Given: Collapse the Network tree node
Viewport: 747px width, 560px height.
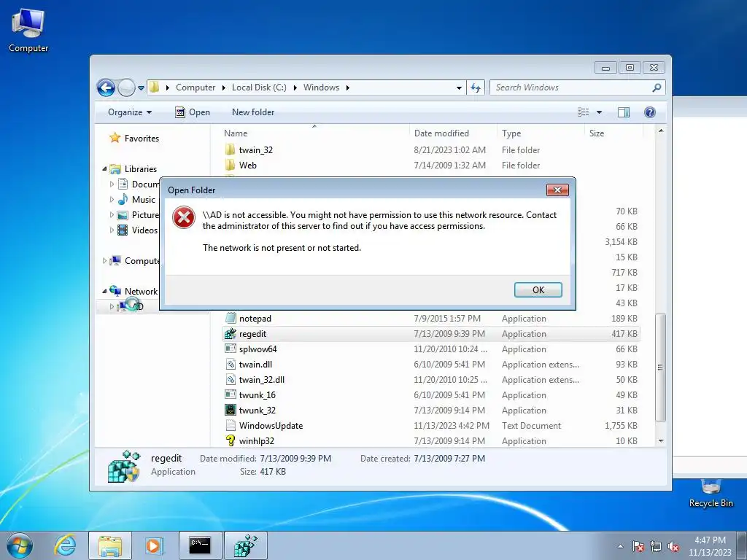Looking at the screenshot, I should pyautogui.click(x=104, y=291).
